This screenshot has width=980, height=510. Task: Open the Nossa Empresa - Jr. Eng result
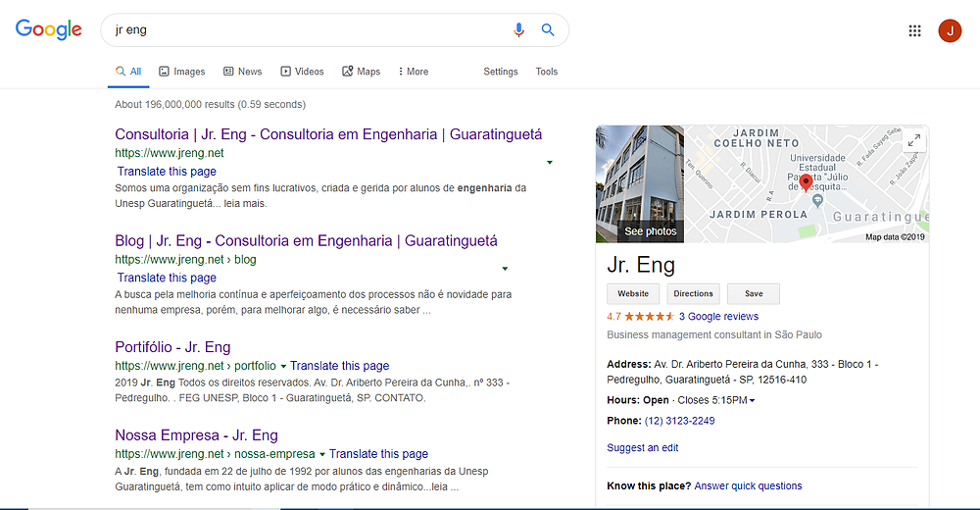coord(196,435)
